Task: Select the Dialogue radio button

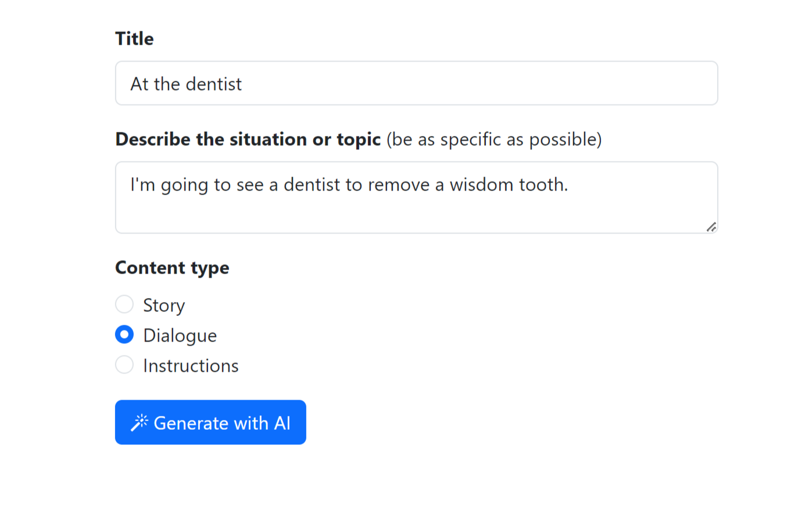Action: (124, 335)
